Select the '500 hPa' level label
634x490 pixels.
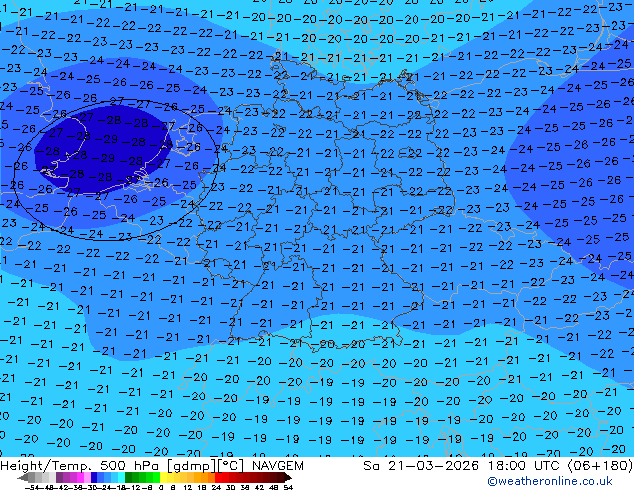coord(129,466)
